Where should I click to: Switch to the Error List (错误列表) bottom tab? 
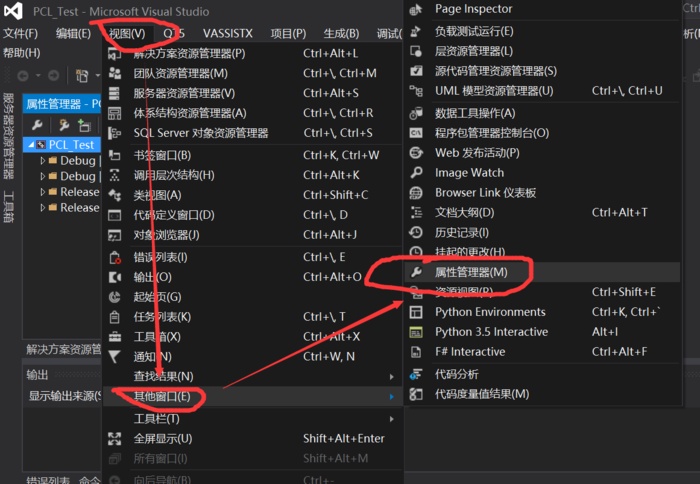[48, 480]
